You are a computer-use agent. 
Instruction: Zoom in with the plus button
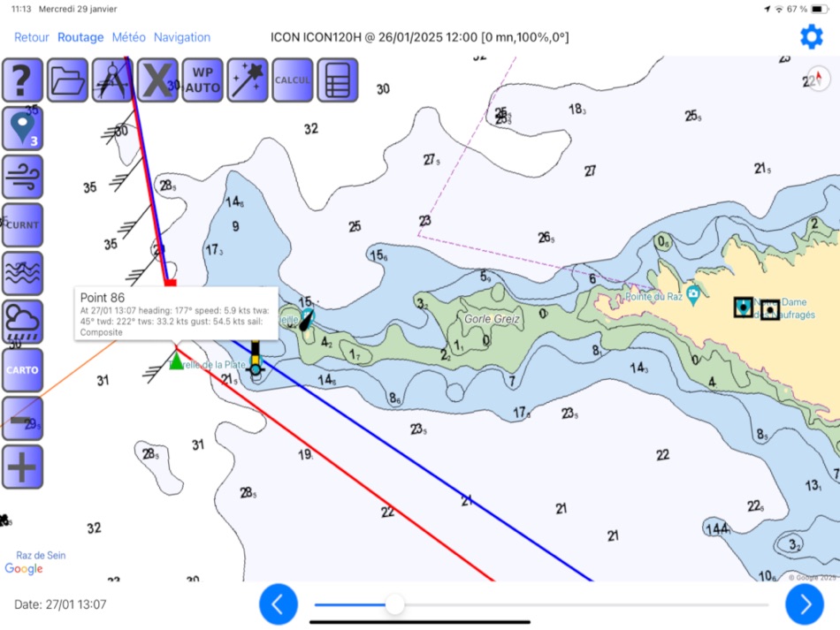coord(22,467)
